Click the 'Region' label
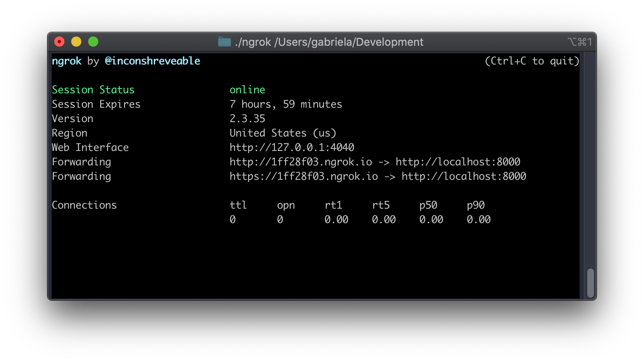Image resolution: width=644 pixels, height=363 pixels. (x=69, y=133)
